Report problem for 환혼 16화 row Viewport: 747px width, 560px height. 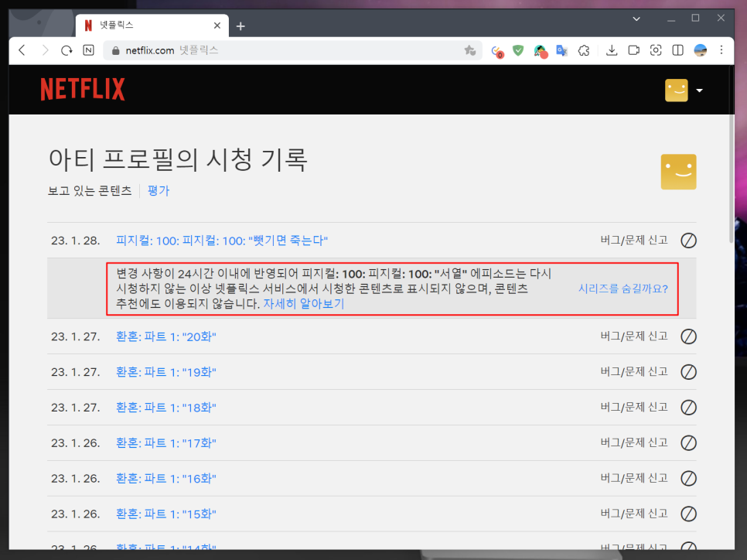[x=634, y=477]
